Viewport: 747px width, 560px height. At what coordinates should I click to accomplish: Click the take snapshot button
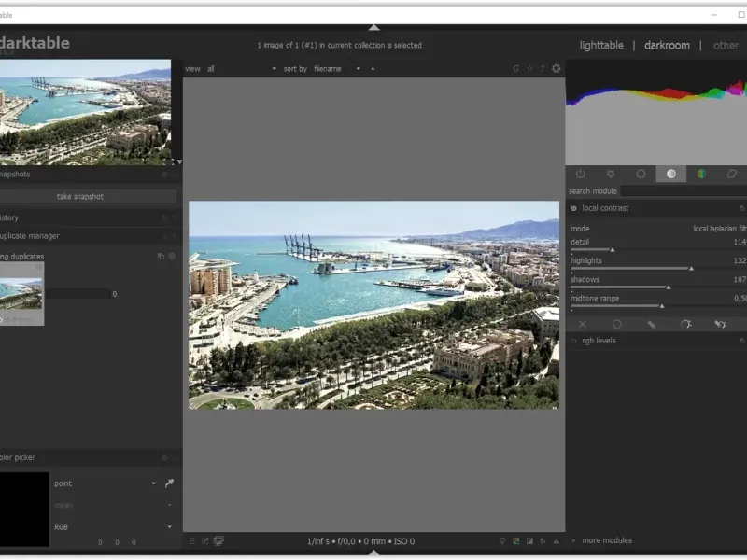tap(88, 196)
